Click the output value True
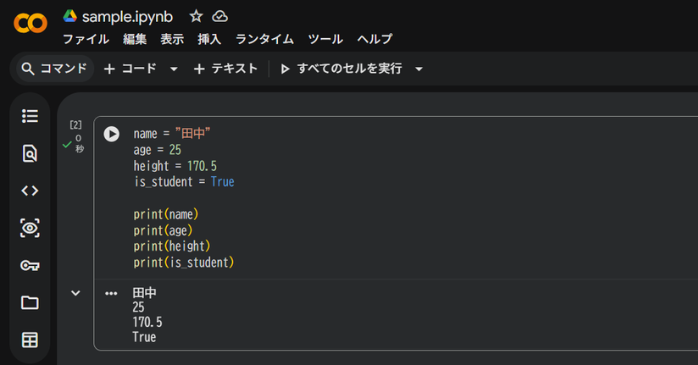 point(144,337)
